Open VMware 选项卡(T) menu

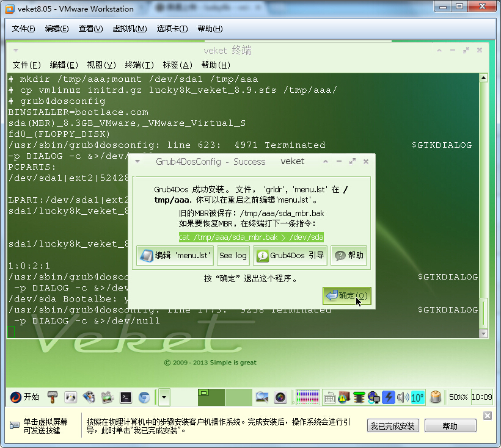pyautogui.click(x=172, y=29)
